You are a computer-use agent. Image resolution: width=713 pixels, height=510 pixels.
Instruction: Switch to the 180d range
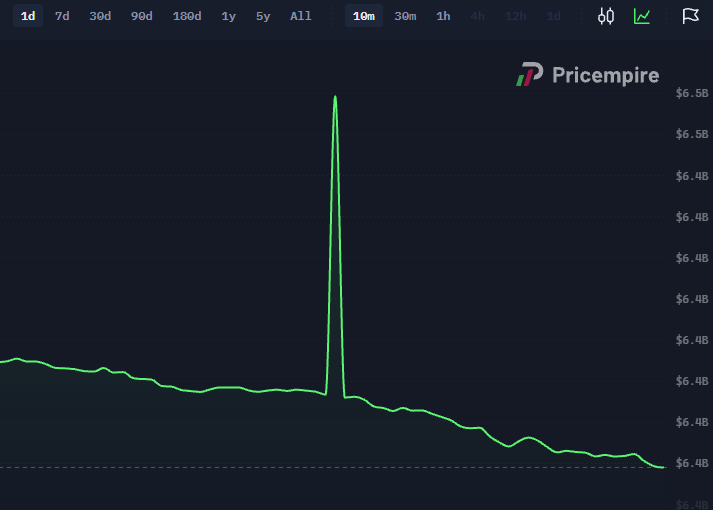(x=187, y=16)
